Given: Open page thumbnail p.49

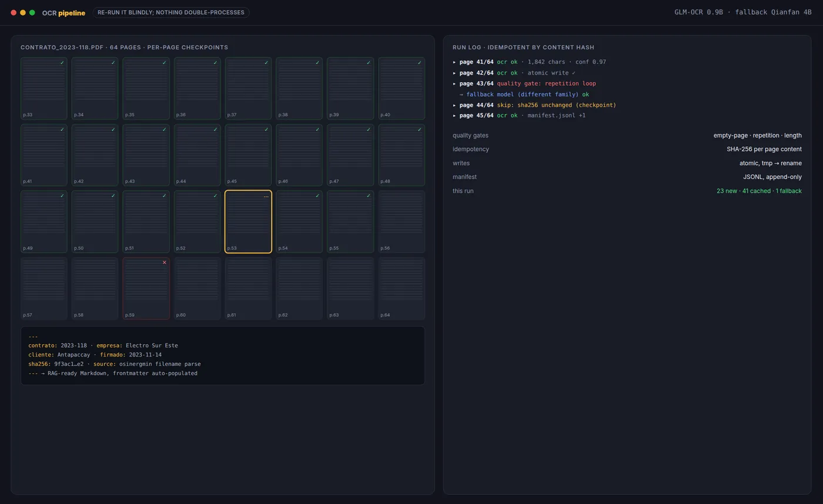Looking at the screenshot, I should [44, 221].
